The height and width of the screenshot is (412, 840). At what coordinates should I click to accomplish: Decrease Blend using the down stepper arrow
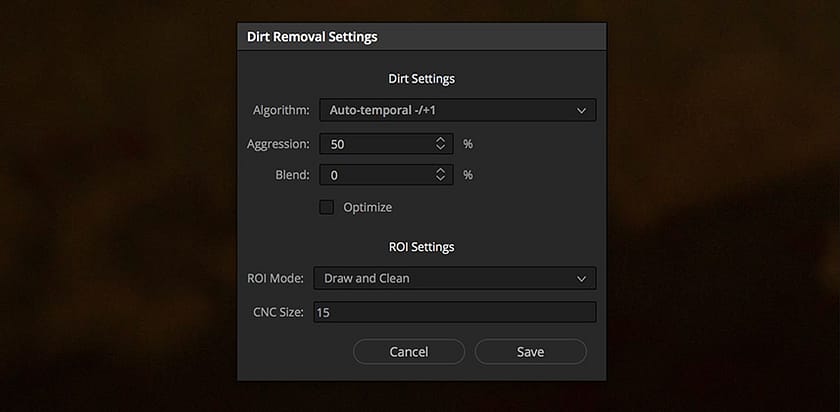tap(440, 179)
